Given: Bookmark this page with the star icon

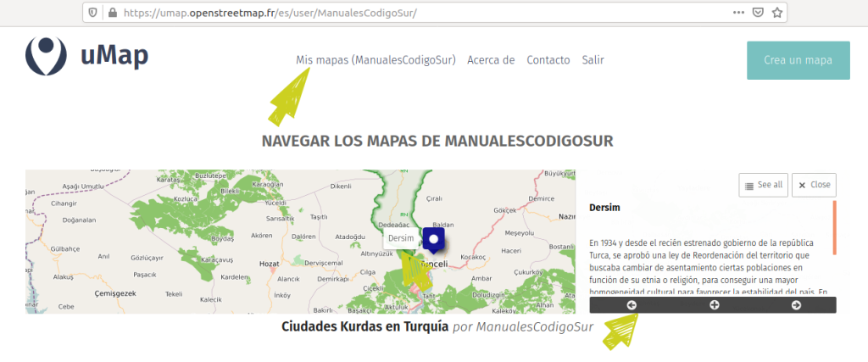Looking at the screenshot, I should [x=776, y=12].
